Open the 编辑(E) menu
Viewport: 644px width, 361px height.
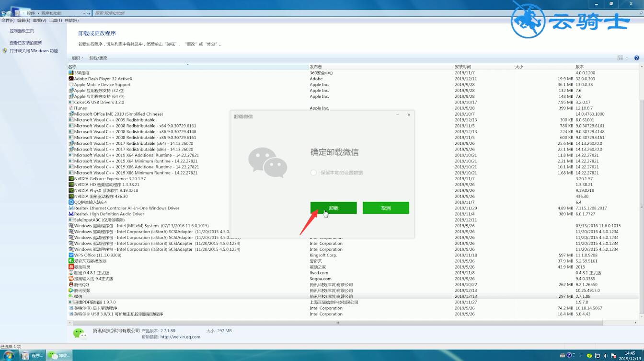[x=23, y=21]
